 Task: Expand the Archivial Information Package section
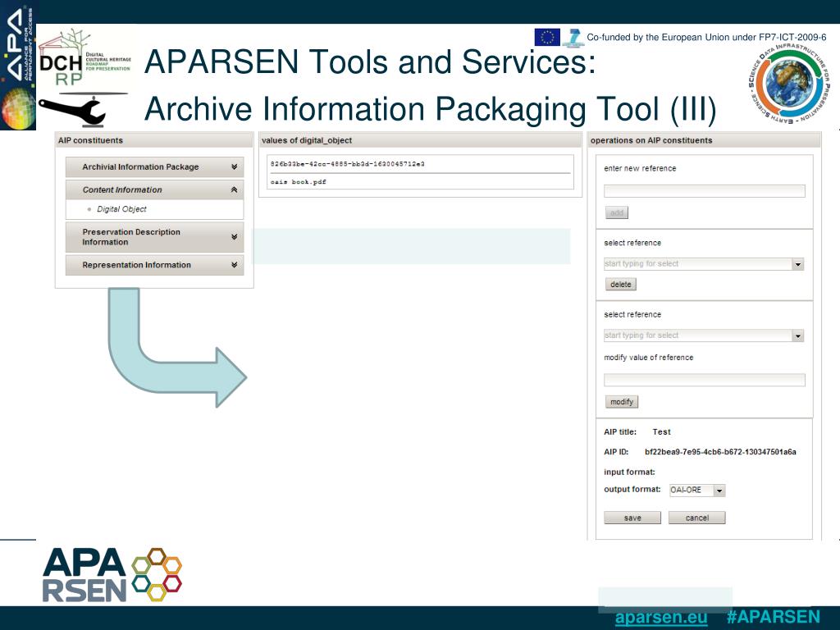pos(154,167)
